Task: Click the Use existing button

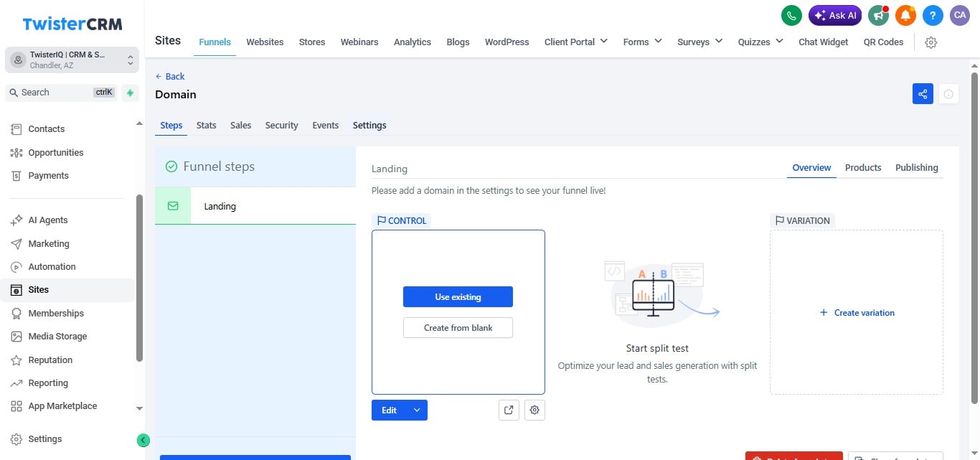Action: (458, 297)
